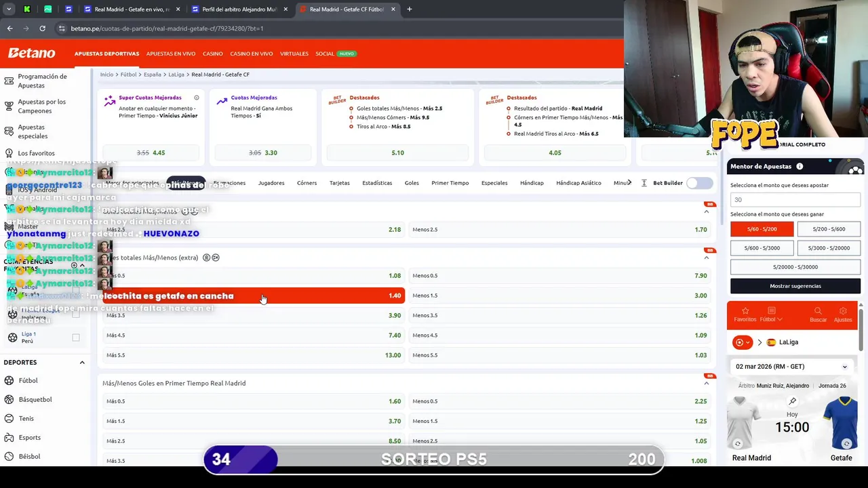The height and width of the screenshot is (488, 868).
Task: Check the Liga 1 Perú checkbox
Action: pos(76,338)
